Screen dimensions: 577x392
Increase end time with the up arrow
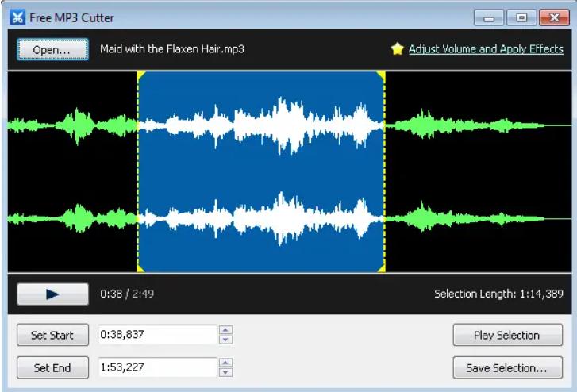click(x=226, y=363)
